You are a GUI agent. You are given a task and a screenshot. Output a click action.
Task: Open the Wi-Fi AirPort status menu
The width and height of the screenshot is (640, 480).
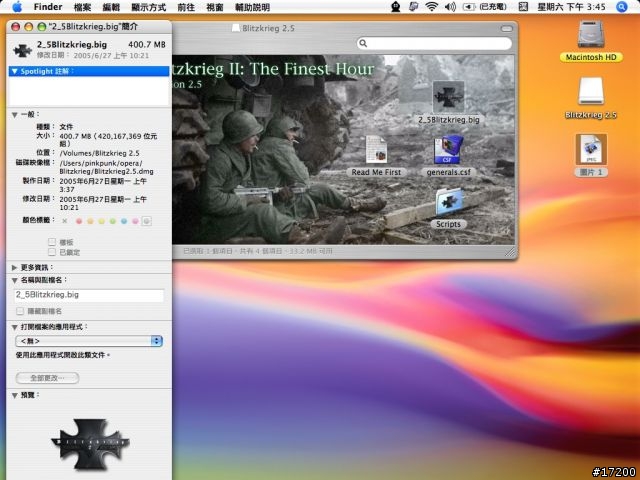(x=431, y=7)
